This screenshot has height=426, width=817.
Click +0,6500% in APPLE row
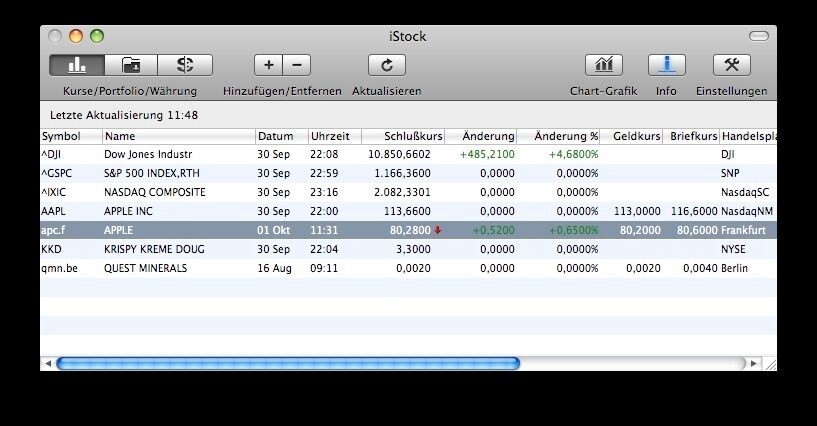pos(573,230)
